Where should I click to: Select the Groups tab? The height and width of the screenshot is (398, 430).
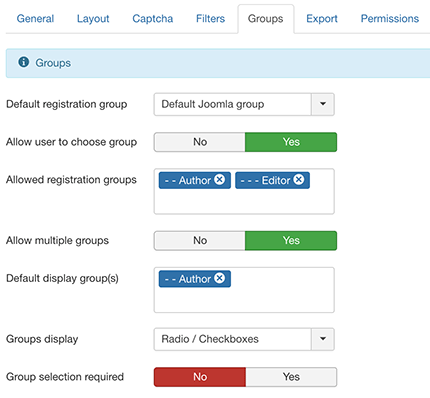pyautogui.click(x=266, y=19)
